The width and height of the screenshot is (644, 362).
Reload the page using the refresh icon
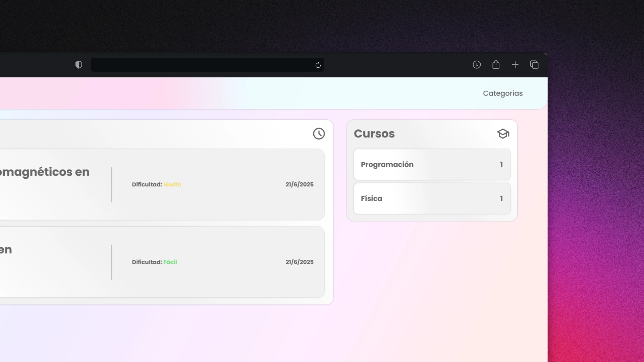(318, 65)
